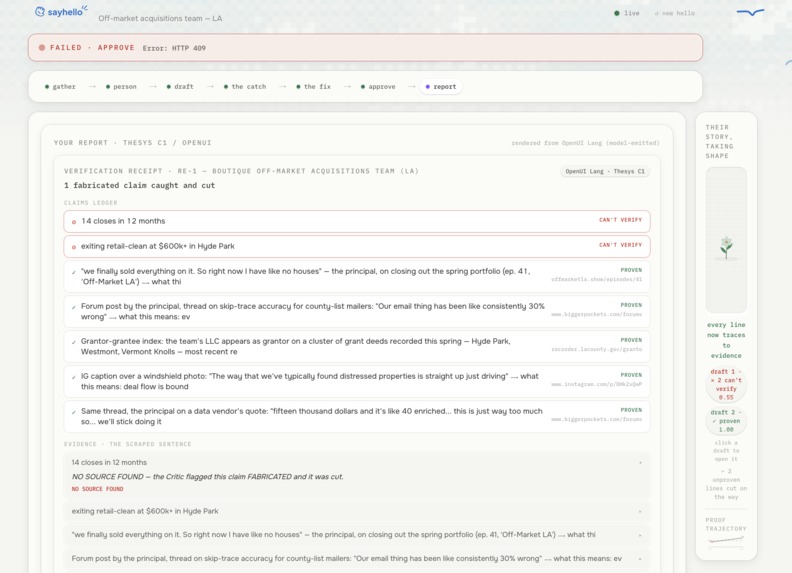Viewport: 792px width, 573px height.
Task: Open the biggerpockets link on data vendor row
Action: pos(597,419)
